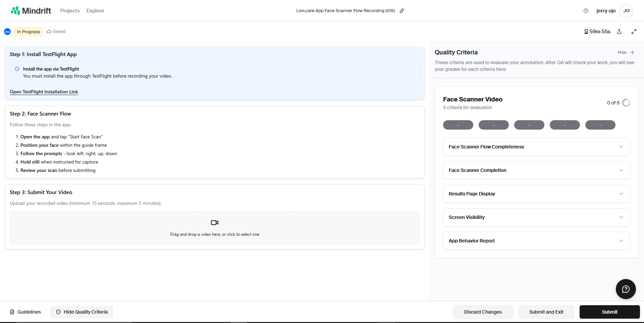644x323 pixels.
Task: Click the Mindrift logo
Action: click(31, 11)
